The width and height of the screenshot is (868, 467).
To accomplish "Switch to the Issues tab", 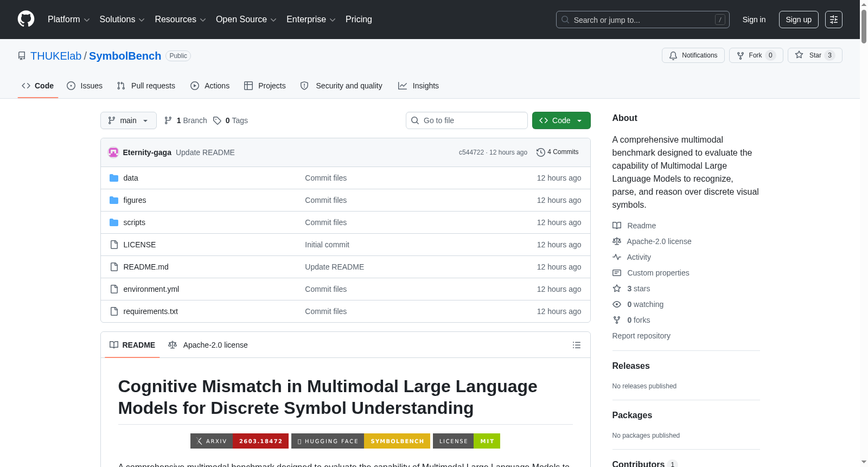I will click(85, 86).
